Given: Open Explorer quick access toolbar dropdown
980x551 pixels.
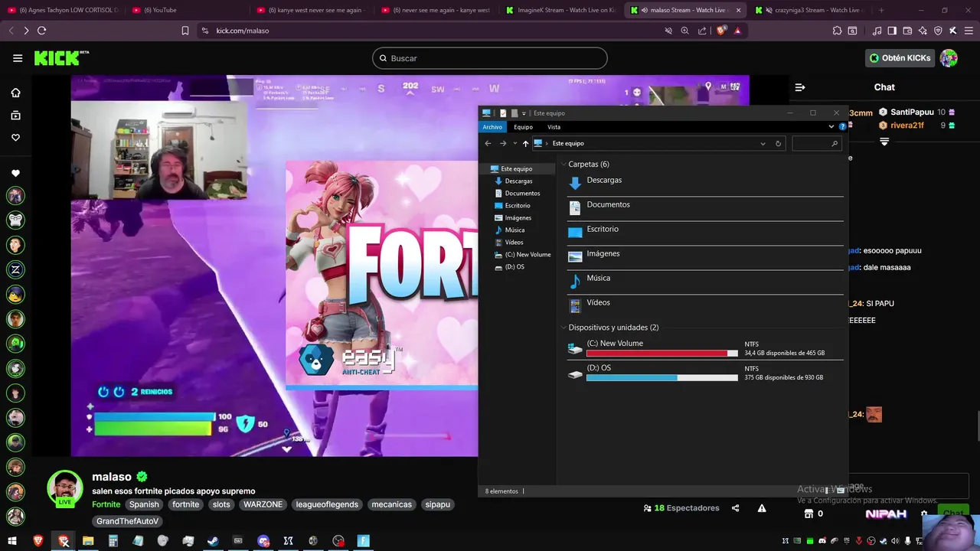Looking at the screenshot, I should [525, 113].
